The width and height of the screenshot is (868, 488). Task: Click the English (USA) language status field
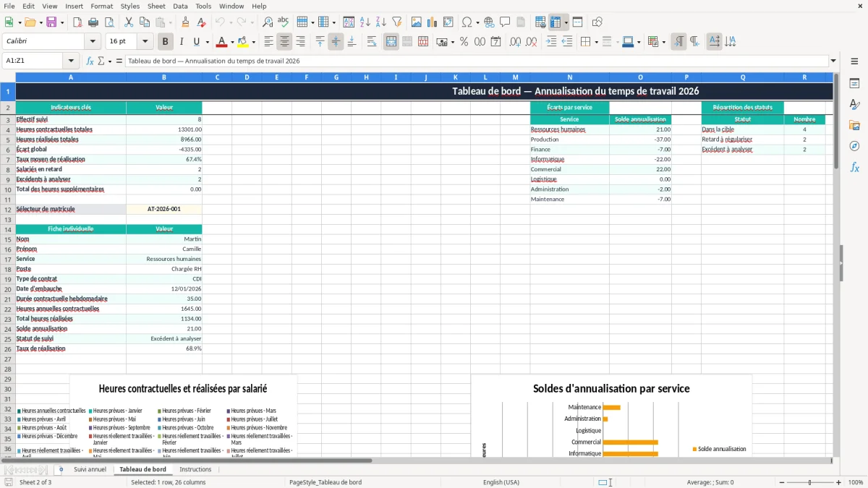(x=501, y=482)
